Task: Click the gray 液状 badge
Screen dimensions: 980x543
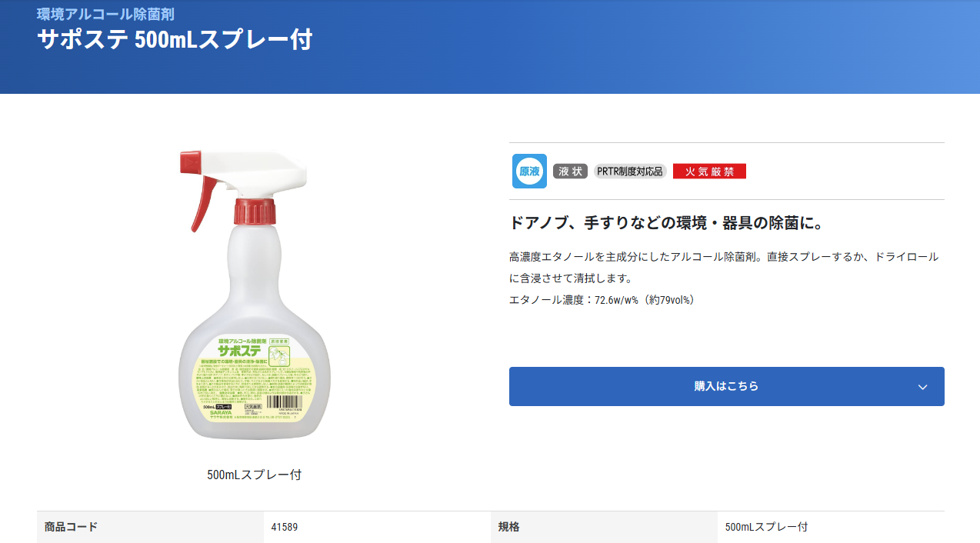Action: 570,172
